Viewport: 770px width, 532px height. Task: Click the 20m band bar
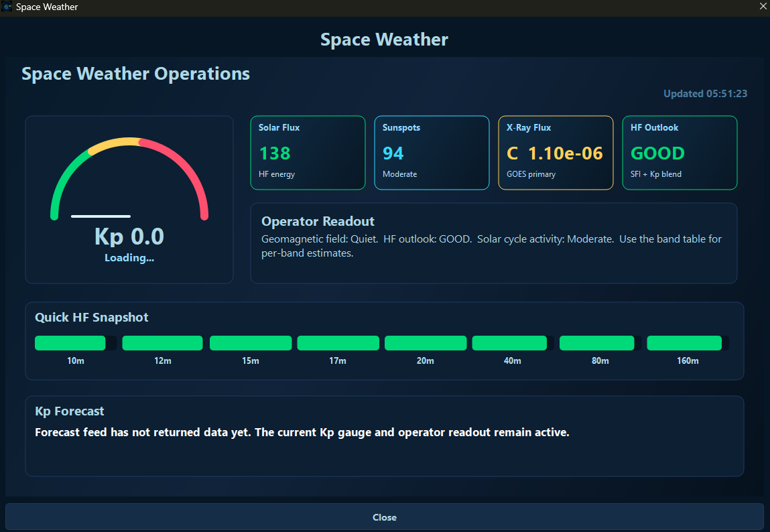(426, 343)
